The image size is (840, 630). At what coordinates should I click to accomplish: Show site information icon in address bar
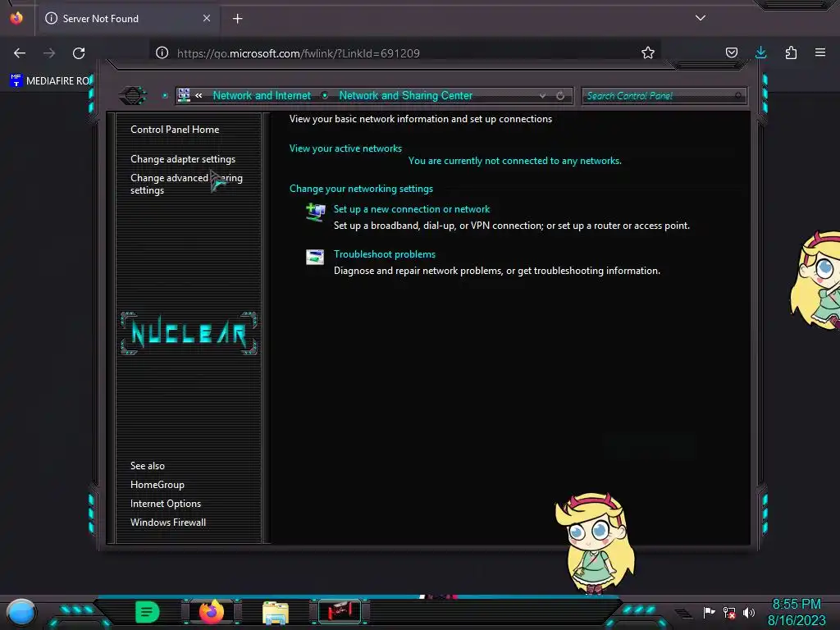162,52
